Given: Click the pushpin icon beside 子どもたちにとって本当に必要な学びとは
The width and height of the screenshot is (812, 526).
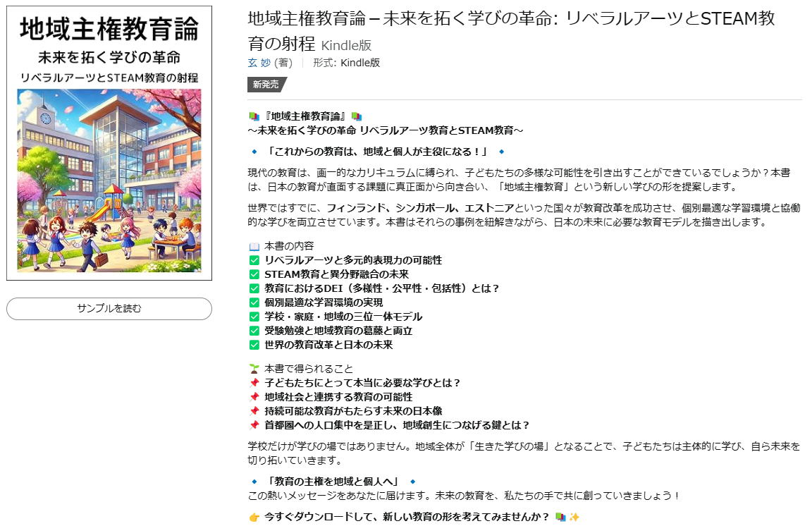Looking at the screenshot, I should tap(254, 383).
